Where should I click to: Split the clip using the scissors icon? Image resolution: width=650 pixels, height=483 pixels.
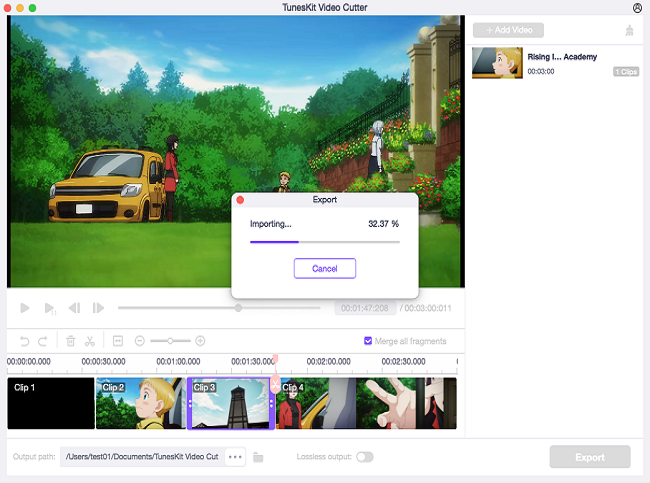pyautogui.click(x=90, y=341)
